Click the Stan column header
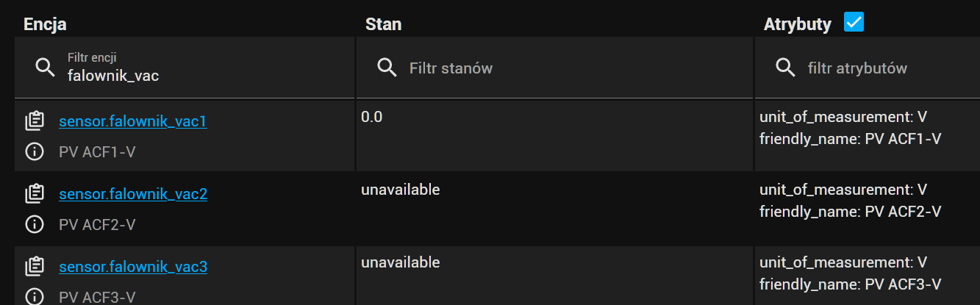The height and width of the screenshot is (305, 980). coord(383,24)
